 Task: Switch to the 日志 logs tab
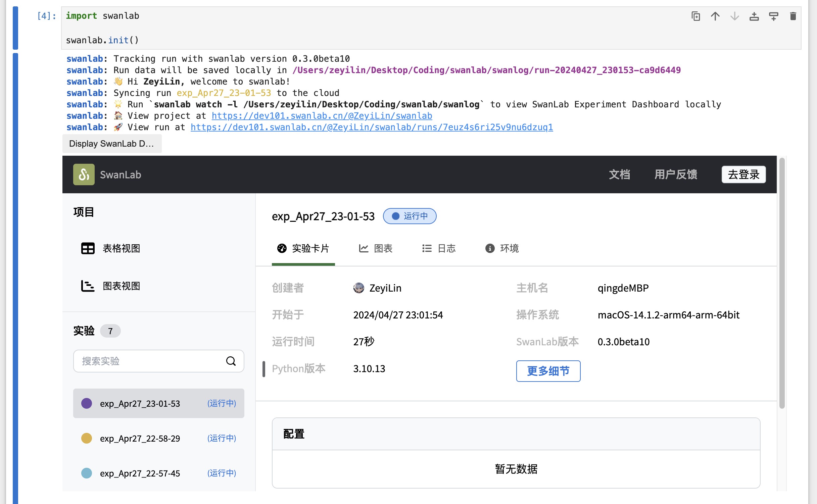point(438,248)
